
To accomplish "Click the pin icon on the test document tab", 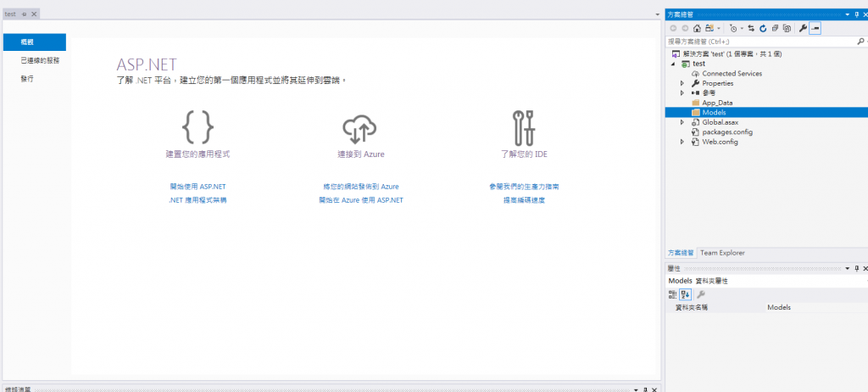I will (x=25, y=14).
